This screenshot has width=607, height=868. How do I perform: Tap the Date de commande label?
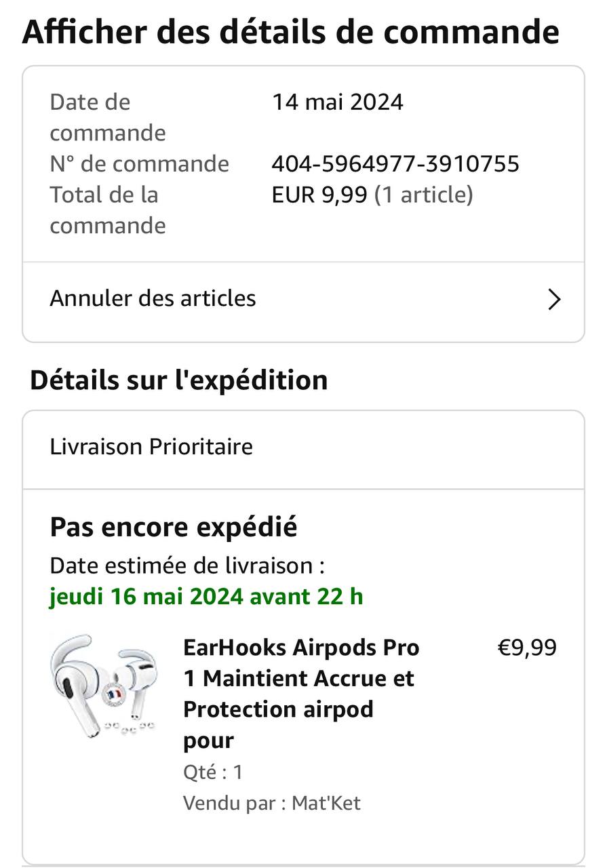[108, 117]
